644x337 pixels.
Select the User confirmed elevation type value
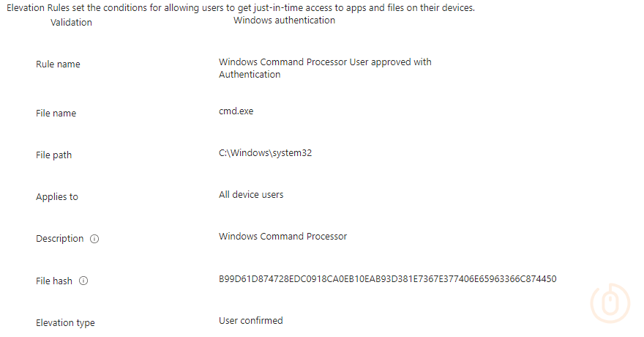[x=250, y=321]
